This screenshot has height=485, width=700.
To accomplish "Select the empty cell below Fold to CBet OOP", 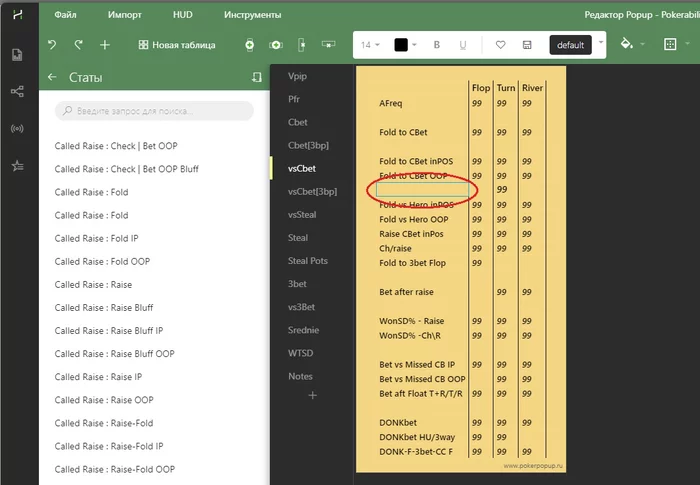I will (x=422, y=190).
